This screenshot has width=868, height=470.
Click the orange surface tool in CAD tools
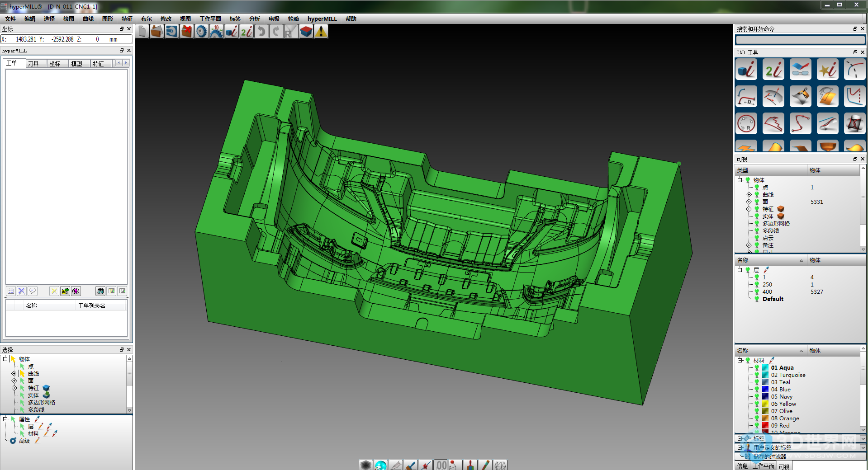(x=828, y=96)
